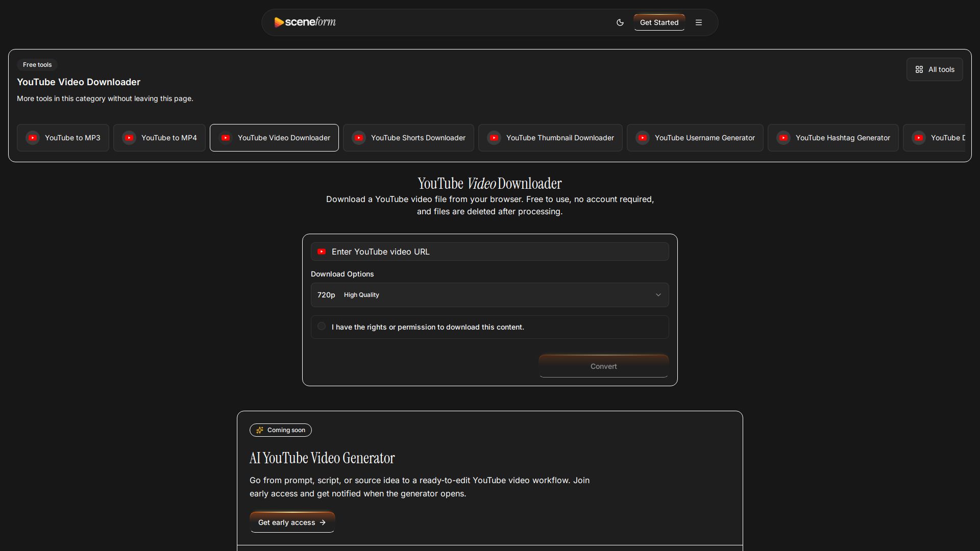Click the Enter YouTube video URL field
The width and height of the screenshot is (980, 551).
click(x=490, y=252)
